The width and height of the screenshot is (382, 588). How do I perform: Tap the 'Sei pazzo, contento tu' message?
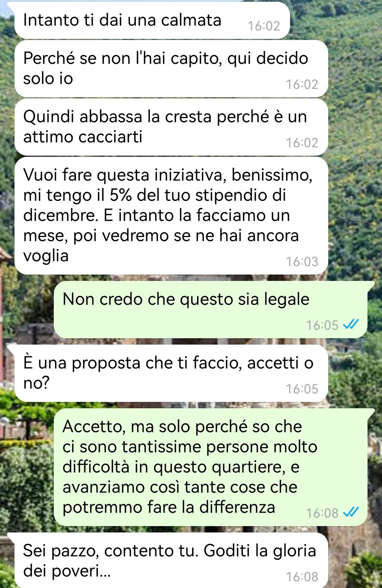coord(172,560)
